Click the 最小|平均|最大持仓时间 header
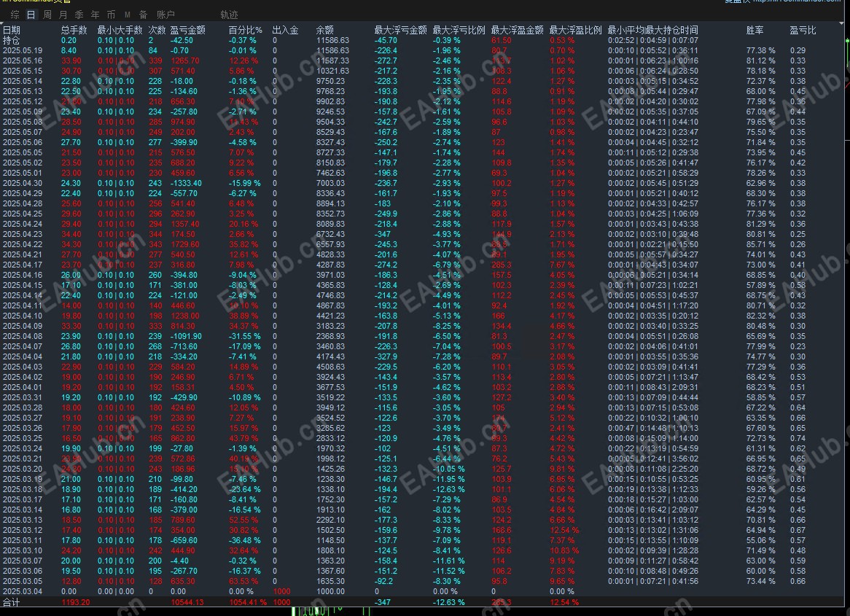Viewport: 850px width, 616px height. tap(652, 30)
